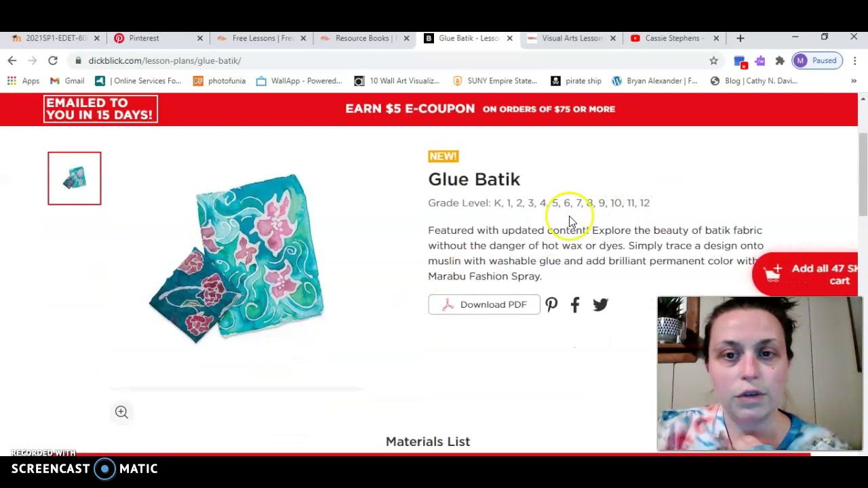Click the address bar URL
The height and width of the screenshot is (488, 868).
click(164, 60)
